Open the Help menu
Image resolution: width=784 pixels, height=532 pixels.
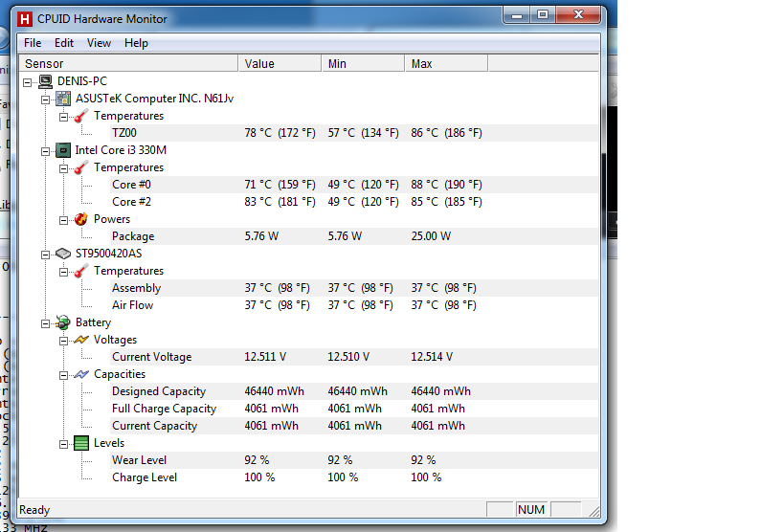coord(136,43)
